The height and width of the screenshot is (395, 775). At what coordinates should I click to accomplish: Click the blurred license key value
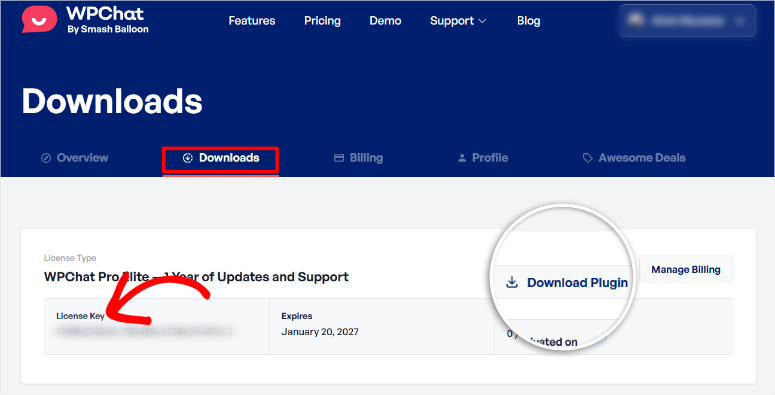point(144,332)
